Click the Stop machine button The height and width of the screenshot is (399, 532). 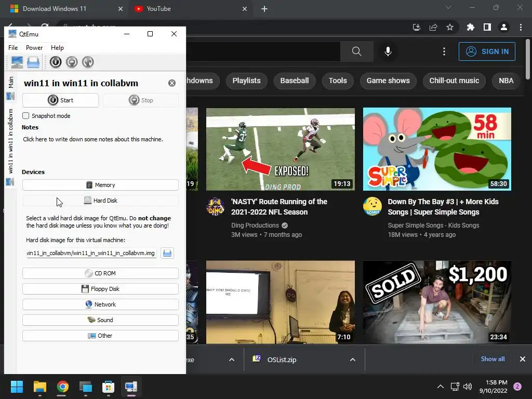point(141,100)
